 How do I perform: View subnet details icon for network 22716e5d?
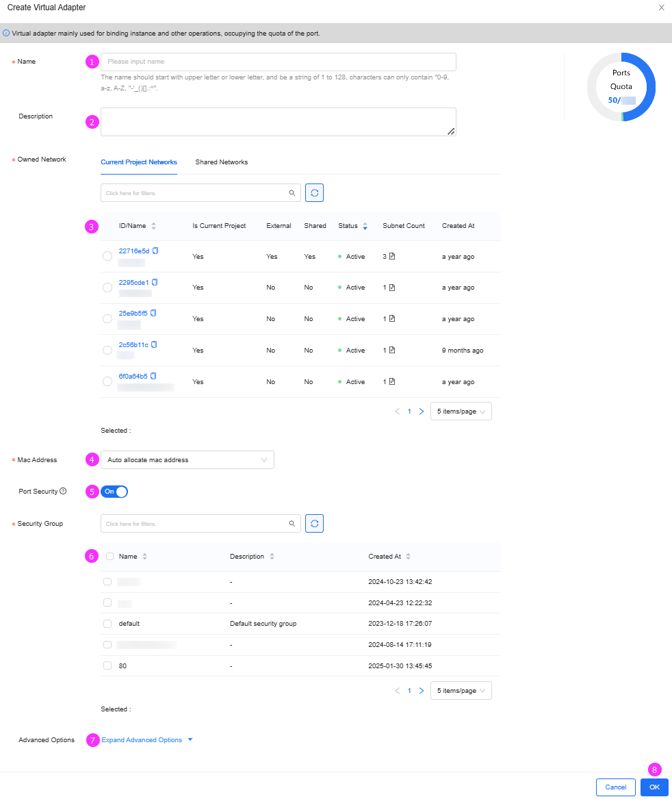(x=392, y=256)
